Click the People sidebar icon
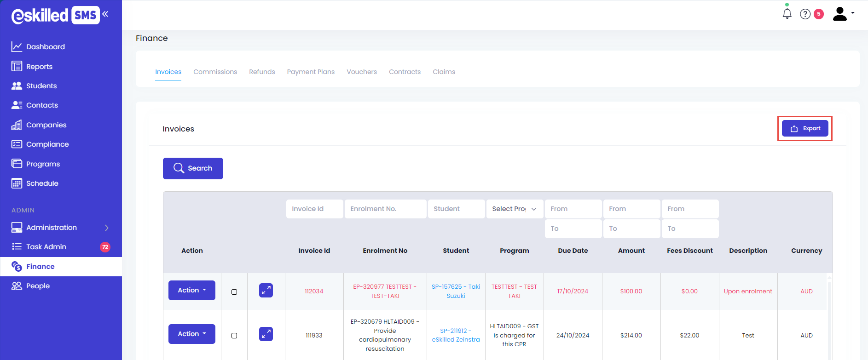868x360 pixels. tap(17, 286)
